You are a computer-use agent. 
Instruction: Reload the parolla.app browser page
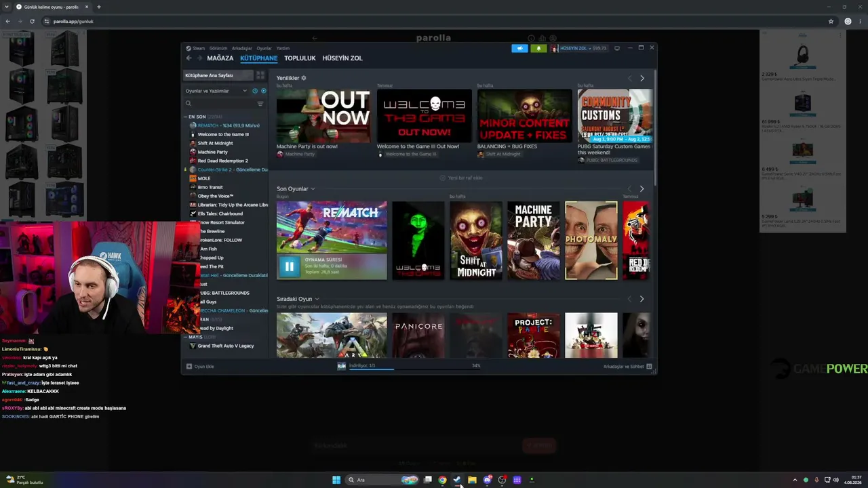[32, 21]
